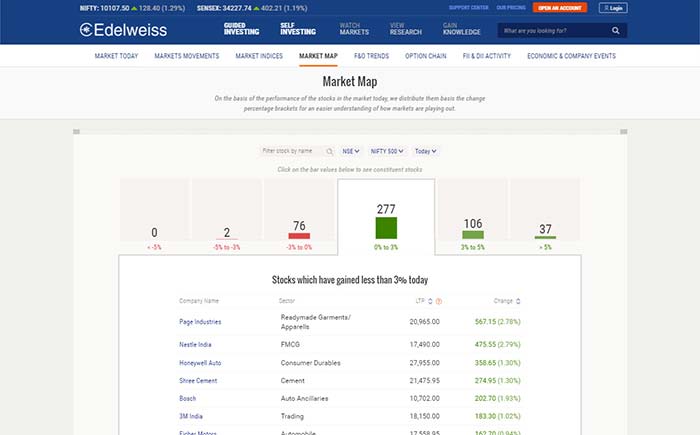The width and height of the screenshot is (700, 435).
Task: Click LTP value 20,965.00
Action: 425,322
